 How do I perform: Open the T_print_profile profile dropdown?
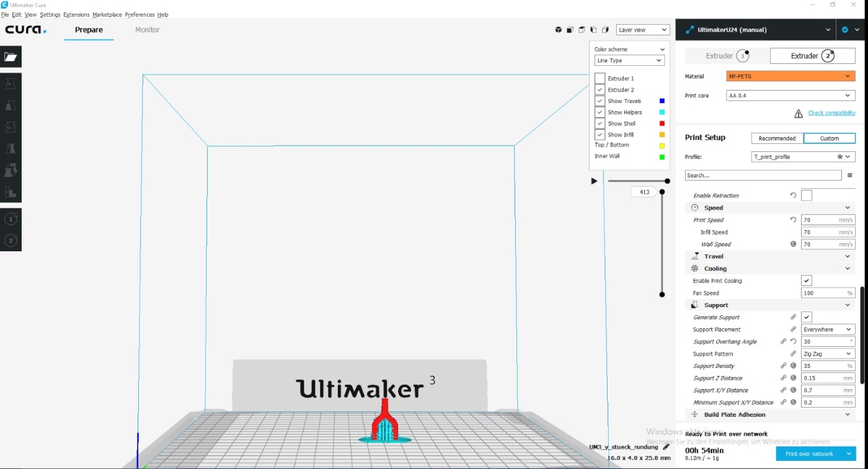point(804,157)
